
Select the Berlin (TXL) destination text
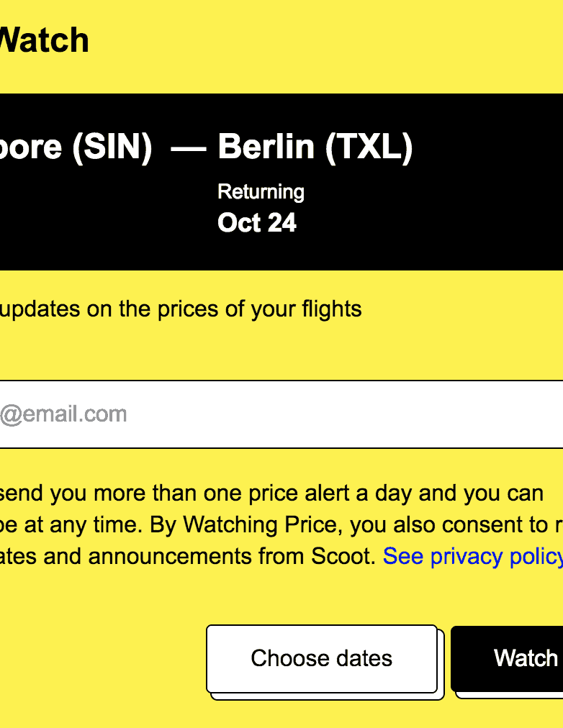(x=315, y=147)
